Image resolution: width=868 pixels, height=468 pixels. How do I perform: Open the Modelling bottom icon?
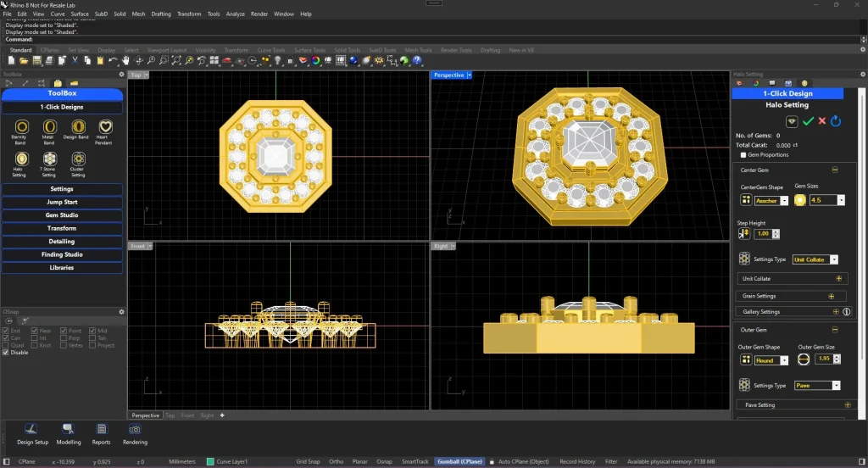click(x=69, y=433)
